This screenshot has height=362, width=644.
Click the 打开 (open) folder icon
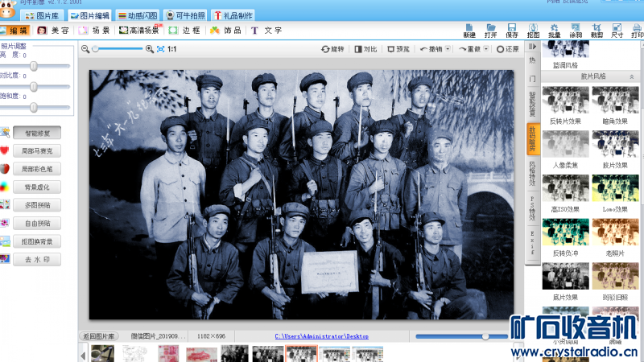(490, 31)
